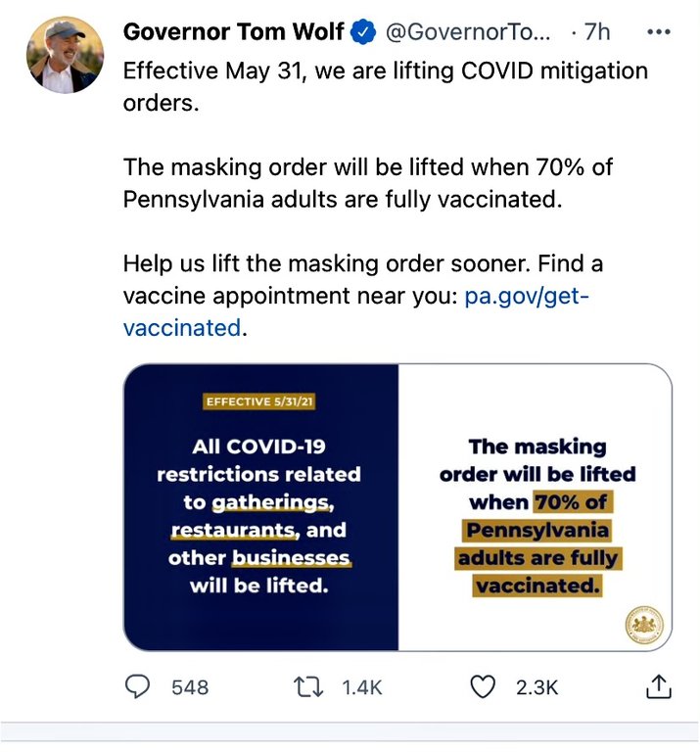Click the Pennsylvania seal in the graphic
The height and width of the screenshot is (752, 700).
[x=645, y=622]
